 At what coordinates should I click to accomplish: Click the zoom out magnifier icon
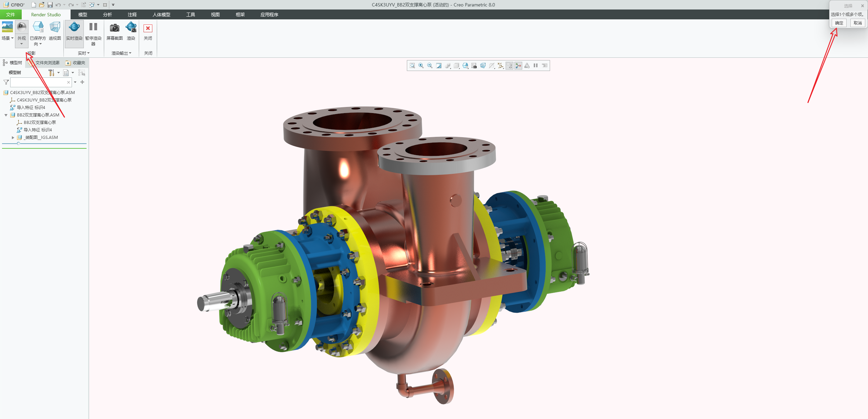coord(430,66)
